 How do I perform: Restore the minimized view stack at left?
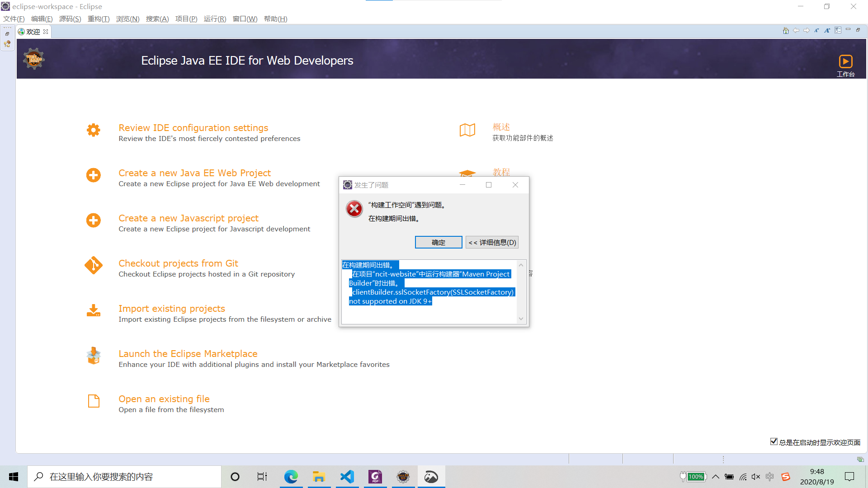pos(7,34)
